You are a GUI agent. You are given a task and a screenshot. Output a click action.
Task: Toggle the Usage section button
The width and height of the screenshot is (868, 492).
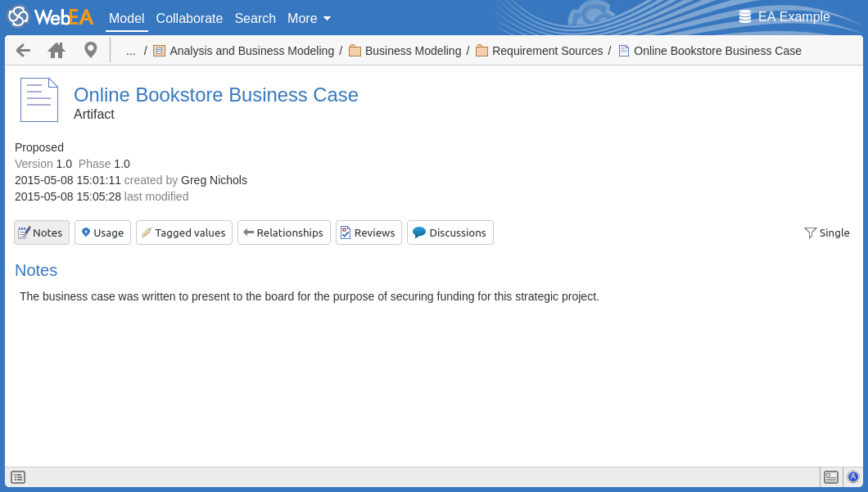pos(102,232)
